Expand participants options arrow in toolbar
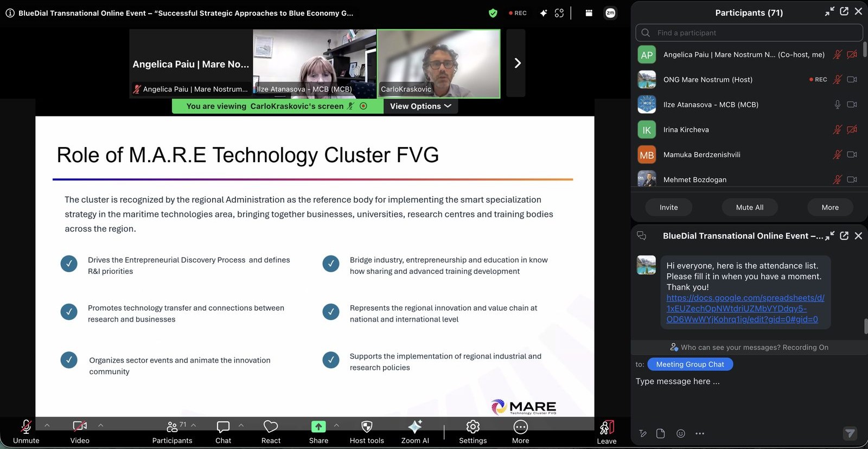Image resolution: width=868 pixels, height=449 pixels. pos(194,425)
